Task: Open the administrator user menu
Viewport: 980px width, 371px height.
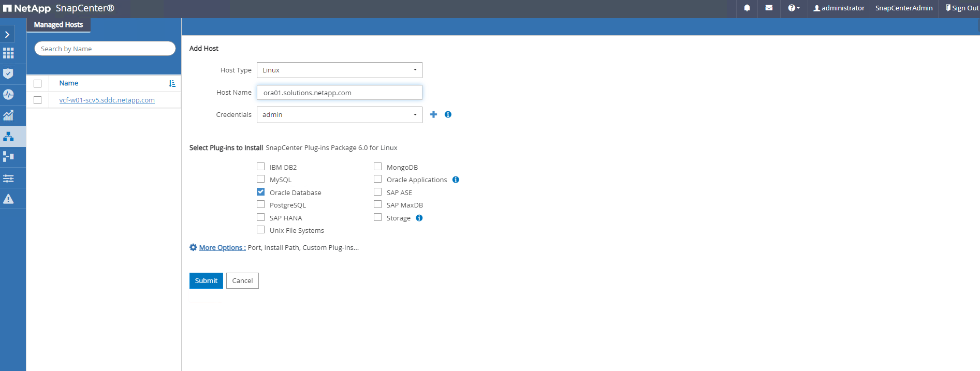Action: pyautogui.click(x=839, y=8)
